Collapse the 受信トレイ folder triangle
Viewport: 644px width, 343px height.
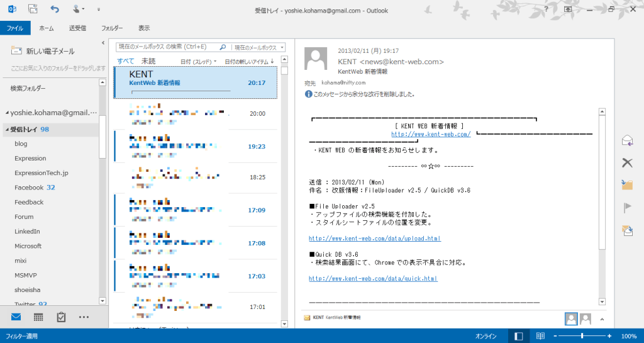click(x=7, y=130)
